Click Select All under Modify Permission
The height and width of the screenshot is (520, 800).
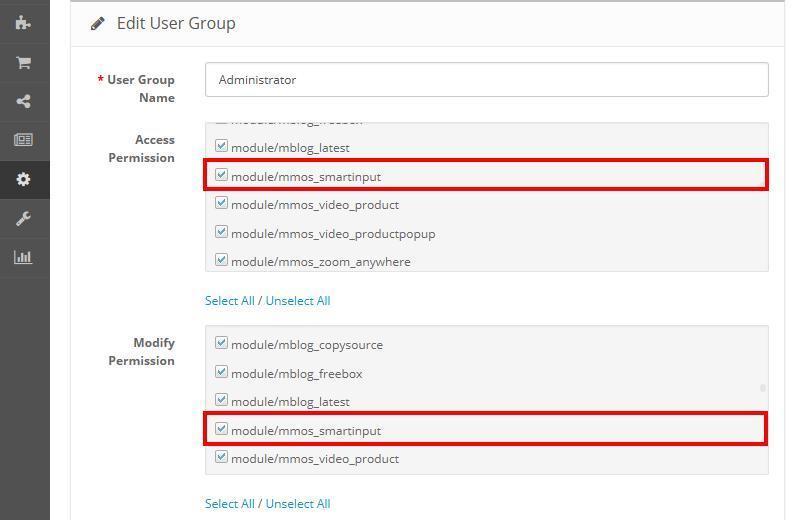click(229, 504)
